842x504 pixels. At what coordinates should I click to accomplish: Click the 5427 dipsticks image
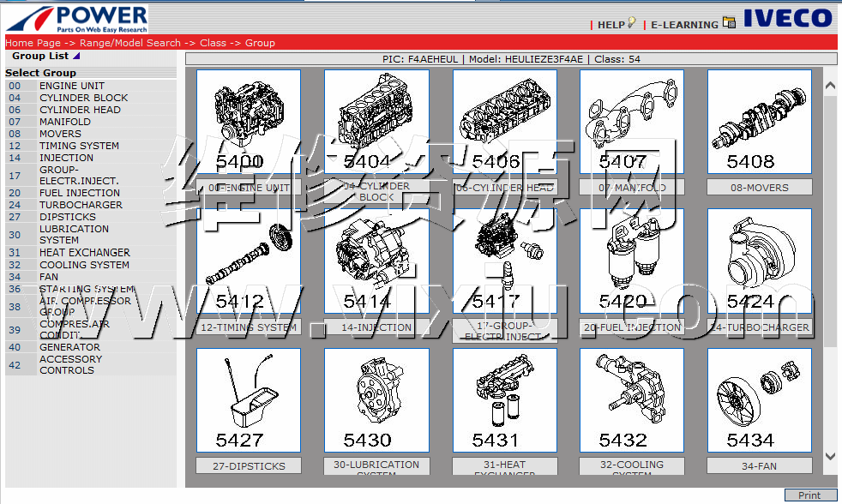(x=249, y=399)
